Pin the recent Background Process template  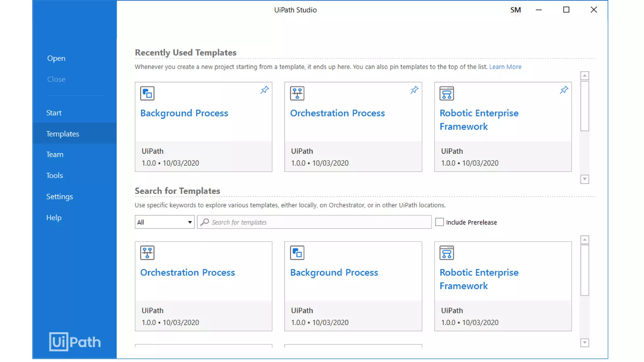[264, 90]
